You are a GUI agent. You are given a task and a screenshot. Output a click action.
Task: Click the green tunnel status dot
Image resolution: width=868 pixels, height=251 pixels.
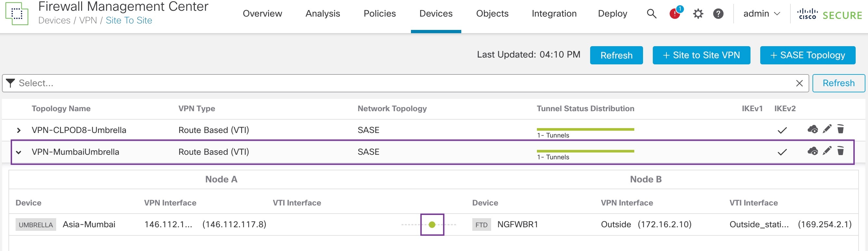432,225
